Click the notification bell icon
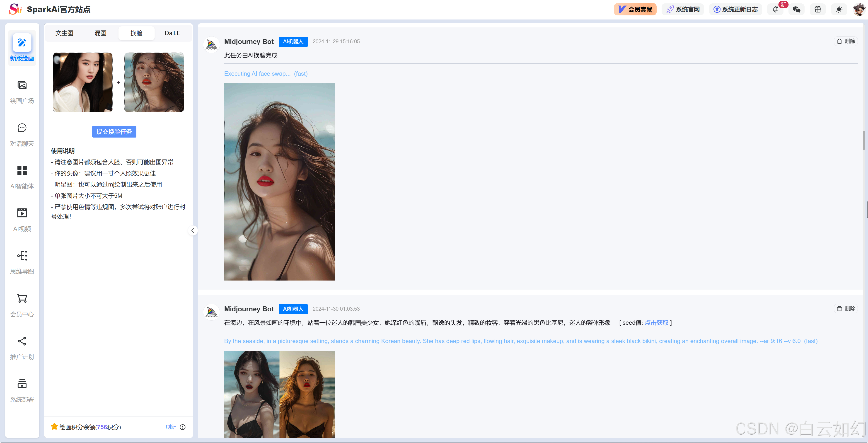 click(x=775, y=10)
